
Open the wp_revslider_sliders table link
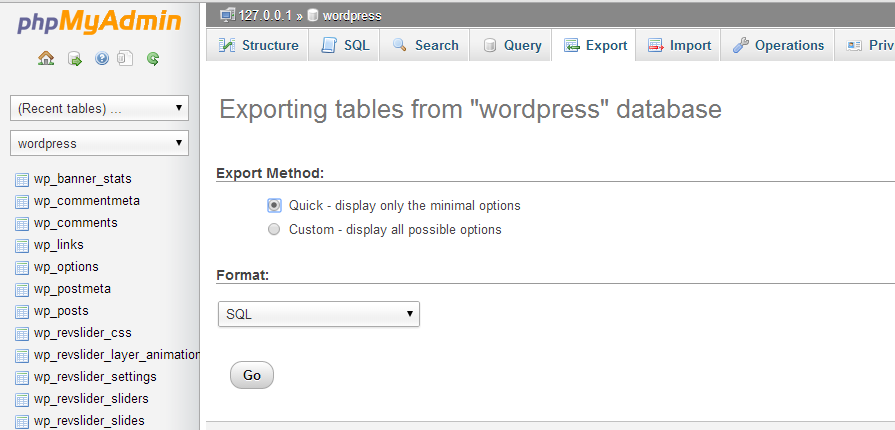point(91,398)
